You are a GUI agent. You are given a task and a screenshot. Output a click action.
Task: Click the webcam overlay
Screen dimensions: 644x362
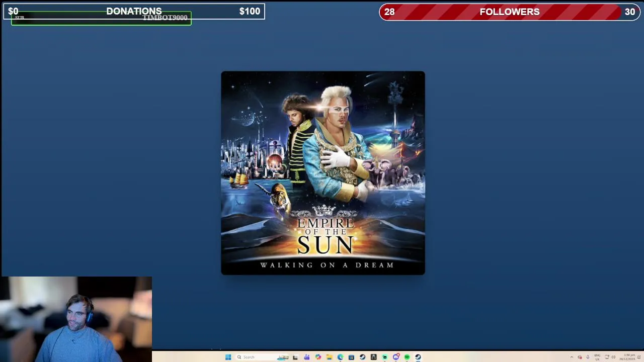coord(76,319)
